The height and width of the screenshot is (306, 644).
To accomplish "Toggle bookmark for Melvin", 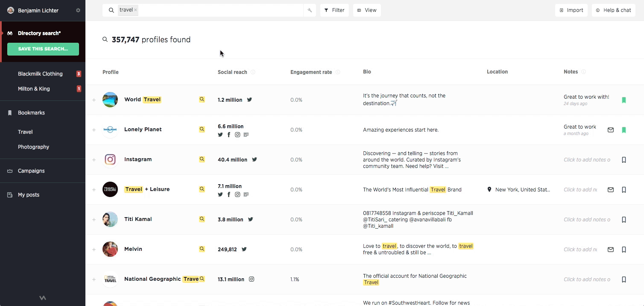I will pyautogui.click(x=624, y=250).
